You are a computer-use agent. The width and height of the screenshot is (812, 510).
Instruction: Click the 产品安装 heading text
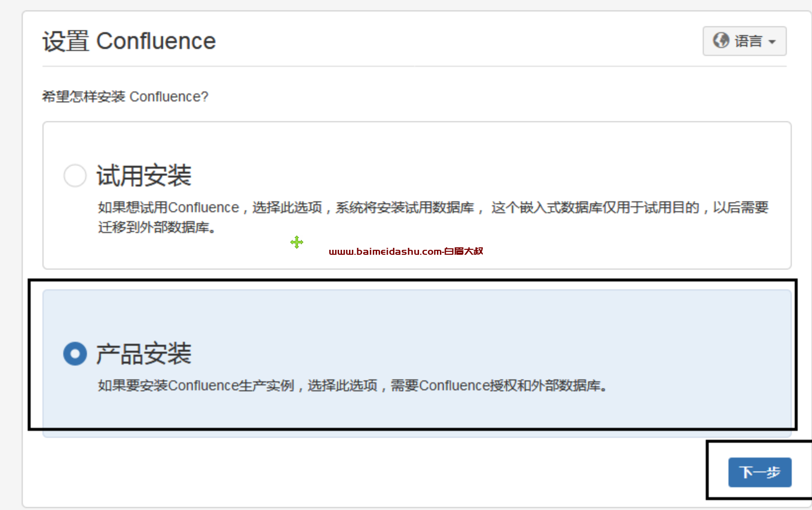(144, 354)
